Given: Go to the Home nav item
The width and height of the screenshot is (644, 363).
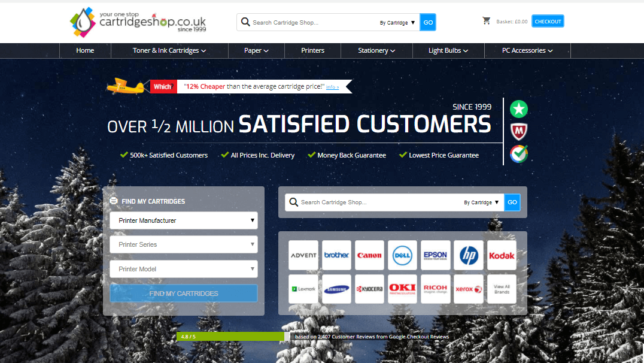Looking at the screenshot, I should click(85, 50).
